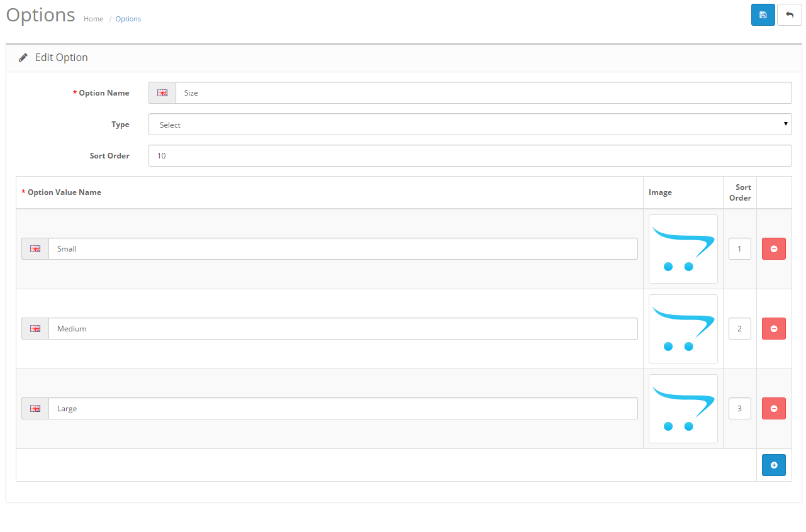Click the flag icon beside the Large value
Viewport: 806px width, 532px height.
point(35,408)
